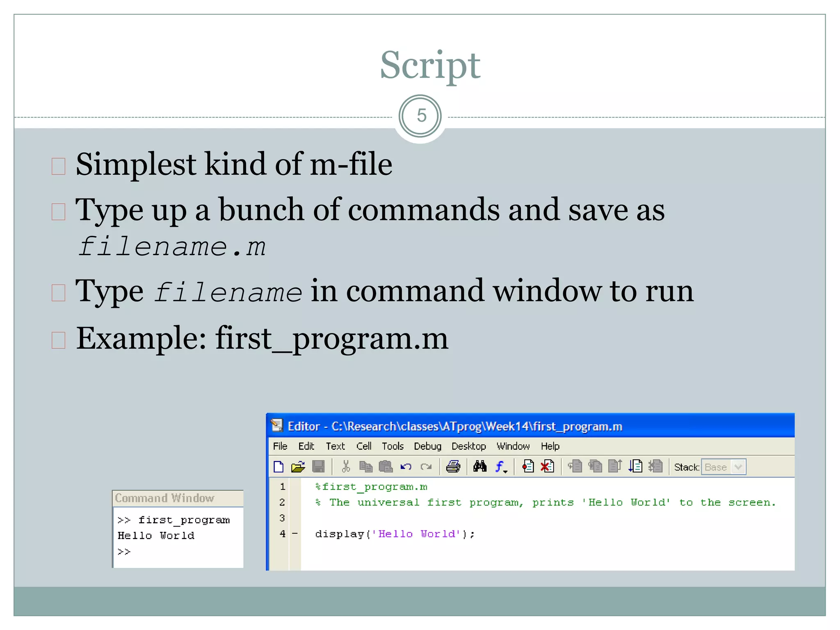Open the Desktop menu
This screenshot has height=630, width=840.
tap(469, 446)
